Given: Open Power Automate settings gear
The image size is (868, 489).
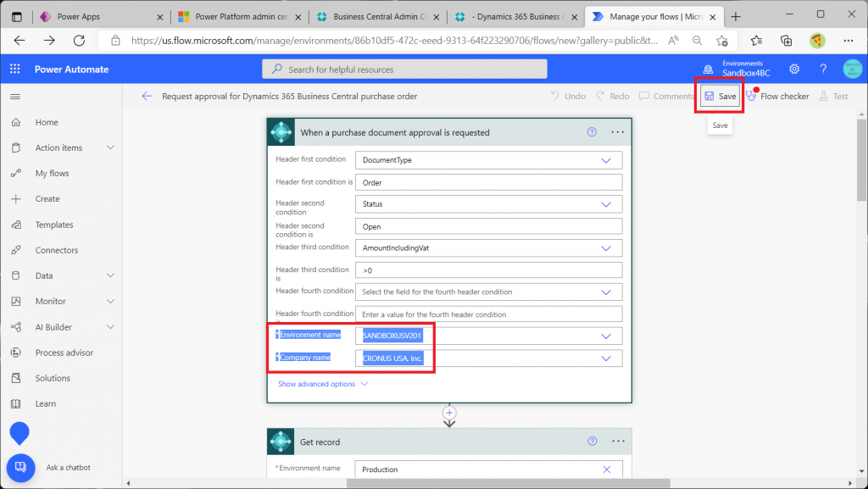Looking at the screenshot, I should [x=794, y=69].
